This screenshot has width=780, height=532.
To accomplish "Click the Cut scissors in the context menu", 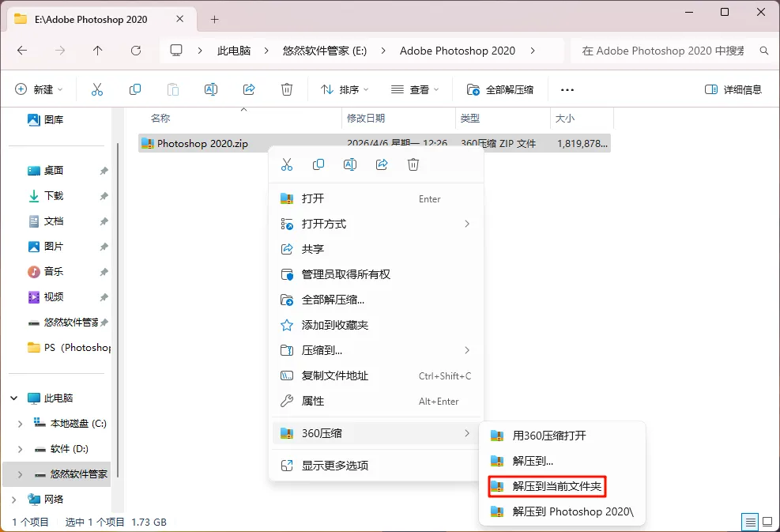I will (x=287, y=164).
